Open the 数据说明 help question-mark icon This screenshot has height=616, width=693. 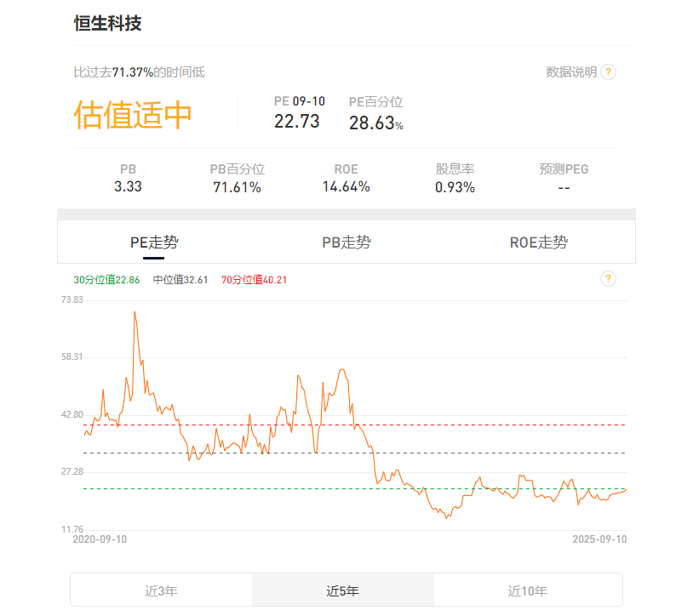pos(608,71)
